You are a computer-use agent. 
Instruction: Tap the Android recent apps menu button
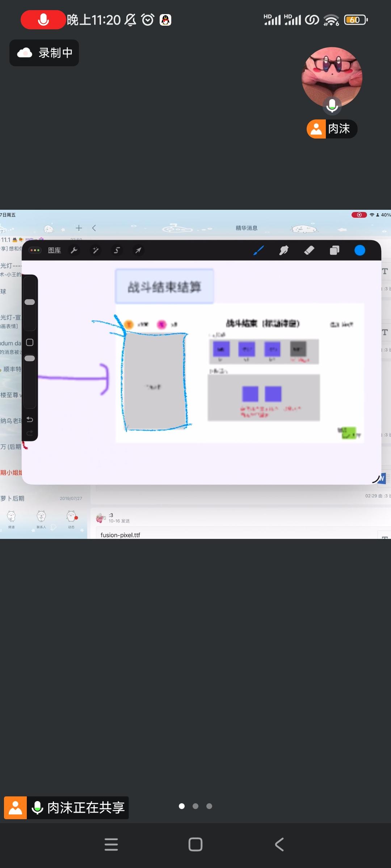[x=111, y=844]
